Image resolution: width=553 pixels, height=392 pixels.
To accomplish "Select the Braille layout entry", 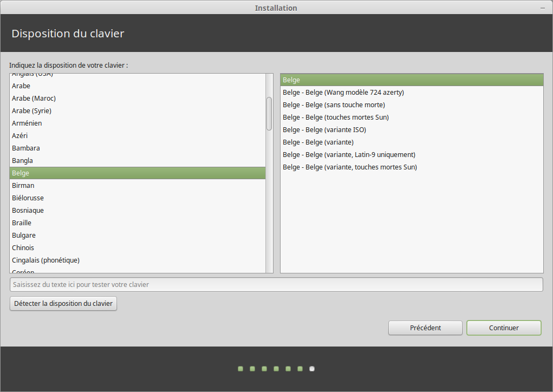I will [22, 223].
